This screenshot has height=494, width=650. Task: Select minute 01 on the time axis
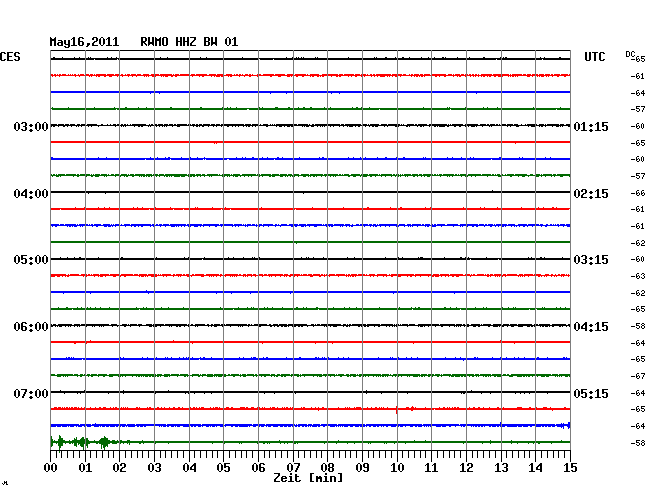pyautogui.click(x=85, y=467)
